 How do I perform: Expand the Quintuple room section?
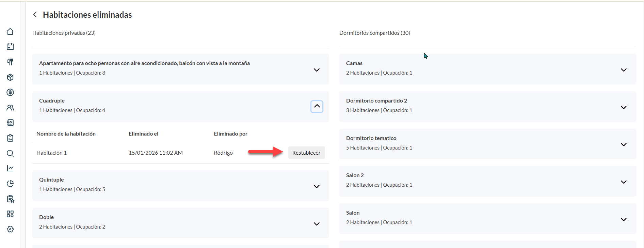tap(317, 186)
